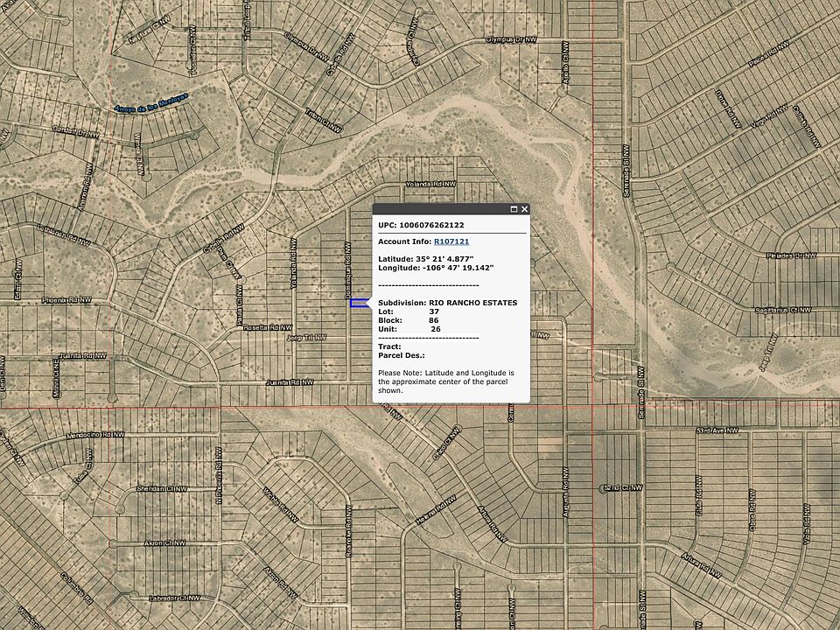Click the Sheridan Ct NW street label
This screenshot has height=630, width=840.
click(x=162, y=491)
